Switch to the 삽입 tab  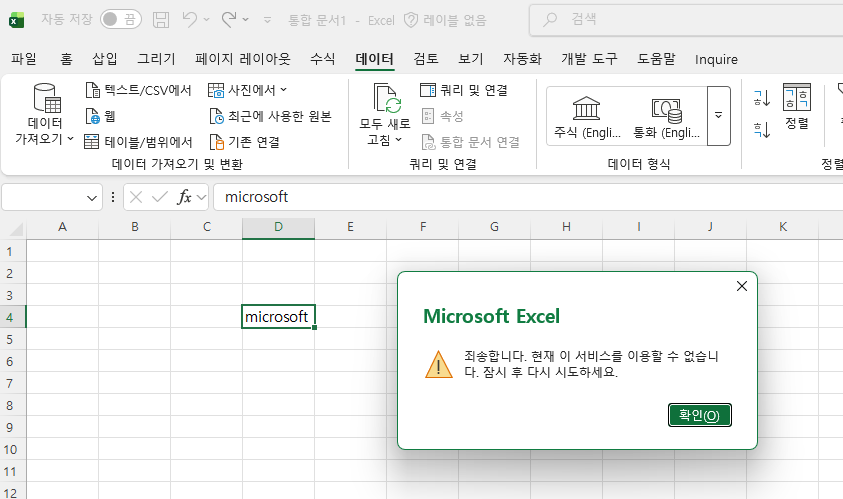point(105,59)
